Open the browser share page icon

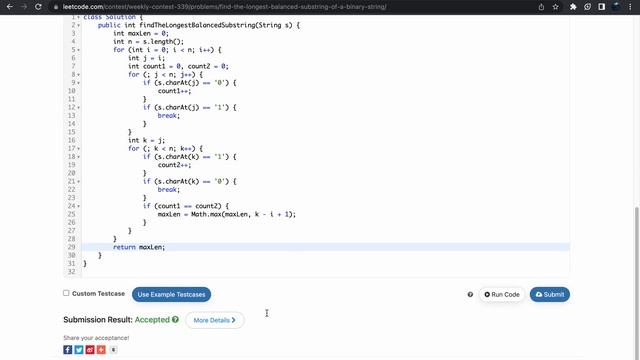[541, 7]
